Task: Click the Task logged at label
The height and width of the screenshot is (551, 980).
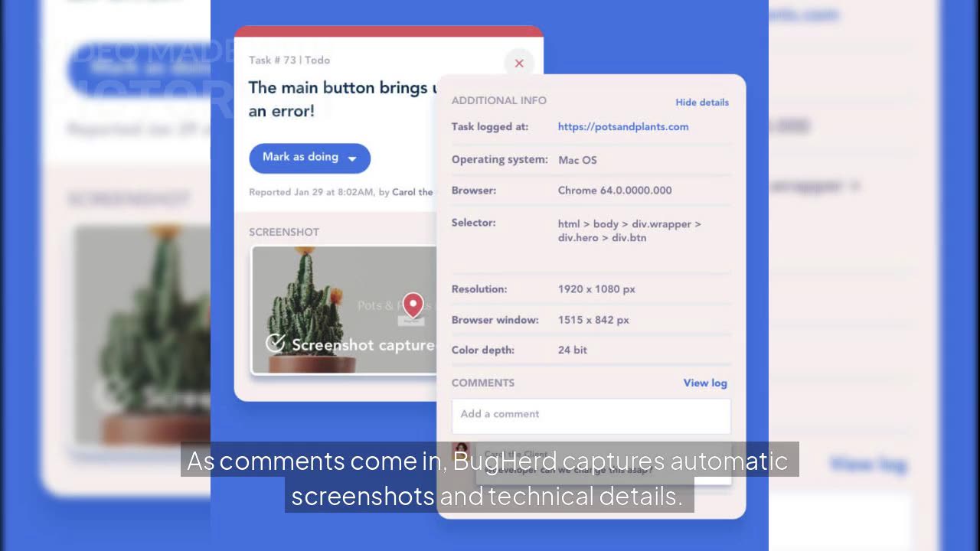Action: click(x=490, y=127)
